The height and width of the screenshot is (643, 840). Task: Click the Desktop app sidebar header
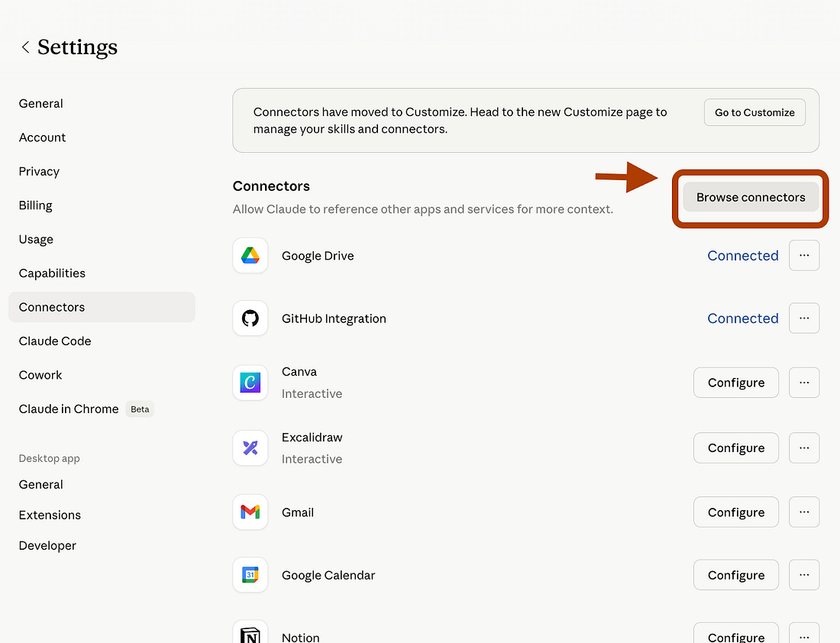[50, 459]
